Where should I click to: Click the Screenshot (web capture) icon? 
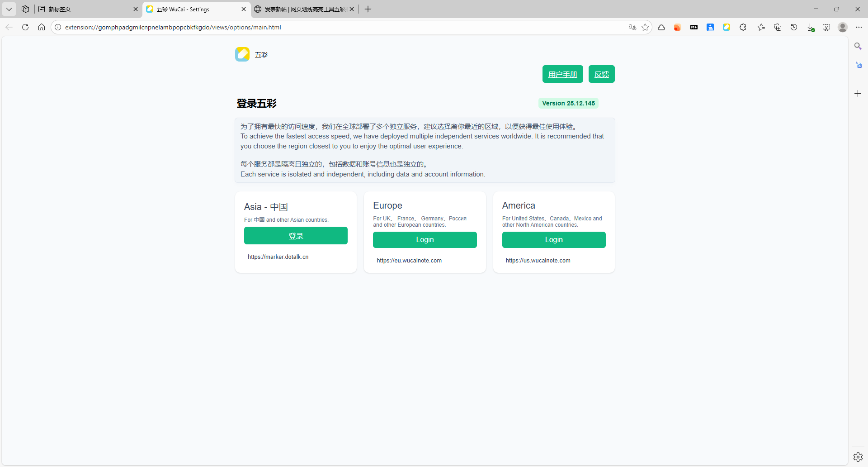826,27
